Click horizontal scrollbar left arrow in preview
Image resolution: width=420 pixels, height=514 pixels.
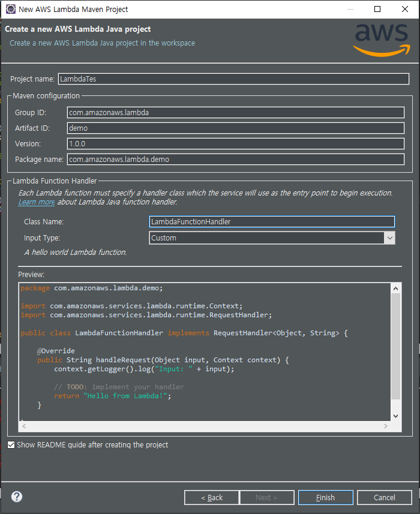(x=24, y=426)
